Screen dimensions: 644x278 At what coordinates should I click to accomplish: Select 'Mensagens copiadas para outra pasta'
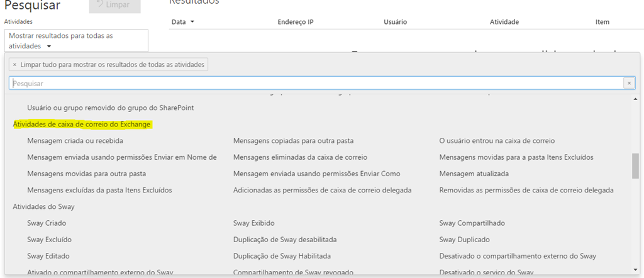pos(293,141)
